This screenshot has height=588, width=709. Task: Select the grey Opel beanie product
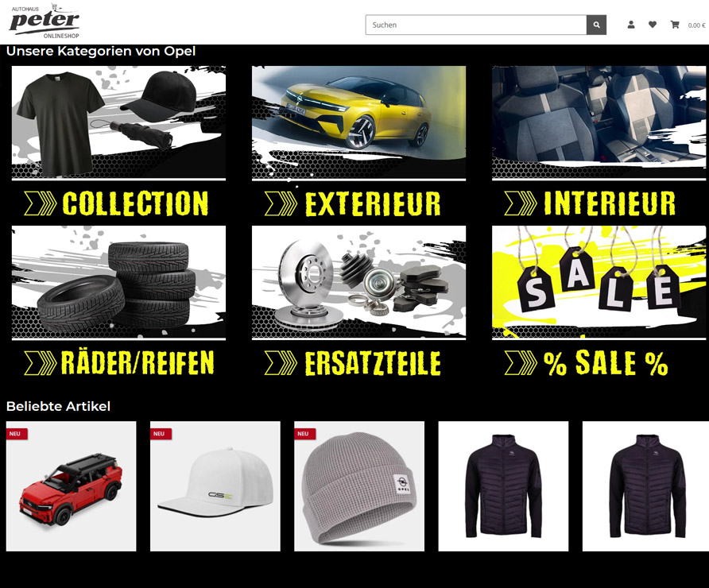(359, 486)
